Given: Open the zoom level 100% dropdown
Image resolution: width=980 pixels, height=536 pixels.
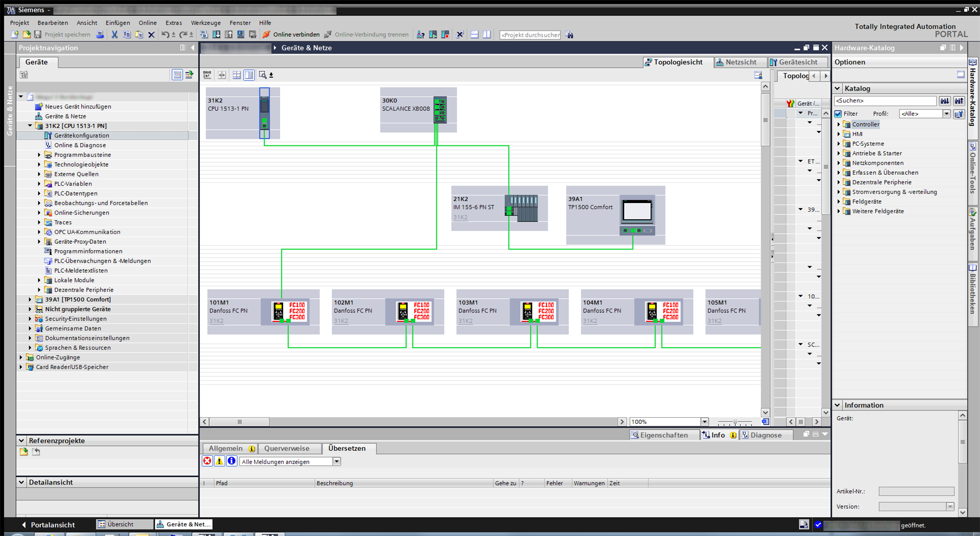Looking at the screenshot, I should [705, 422].
